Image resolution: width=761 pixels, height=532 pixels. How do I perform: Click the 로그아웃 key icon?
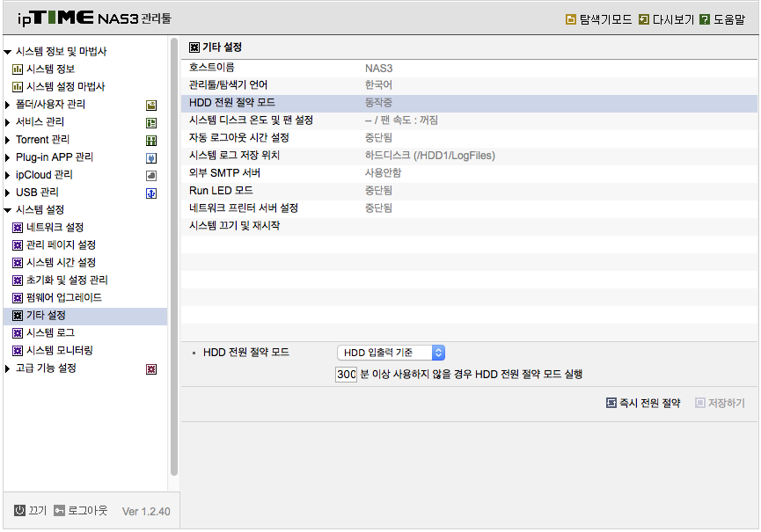(59, 510)
